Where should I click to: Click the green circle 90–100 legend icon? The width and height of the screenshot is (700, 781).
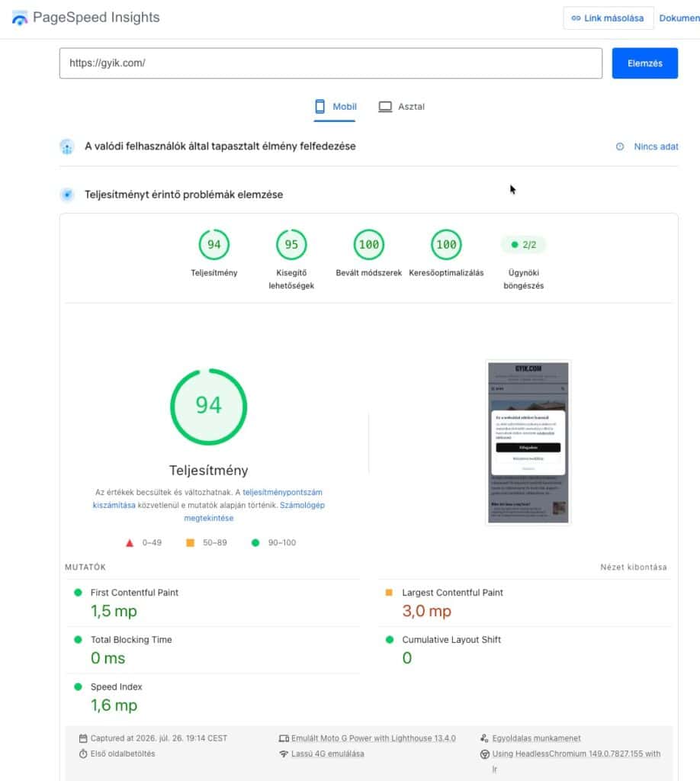click(255, 542)
